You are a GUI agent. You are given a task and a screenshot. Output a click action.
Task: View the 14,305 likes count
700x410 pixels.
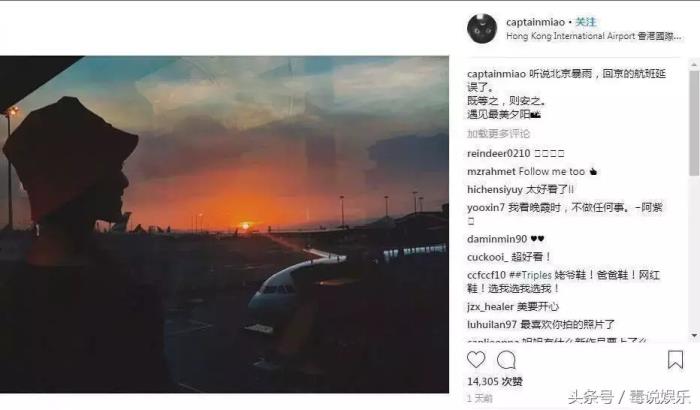[495, 381]
